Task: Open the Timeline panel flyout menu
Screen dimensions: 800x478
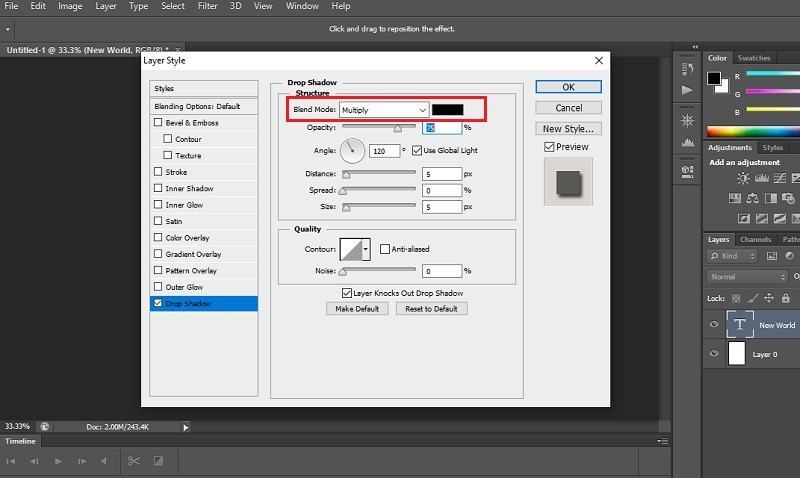Action: 663,441
